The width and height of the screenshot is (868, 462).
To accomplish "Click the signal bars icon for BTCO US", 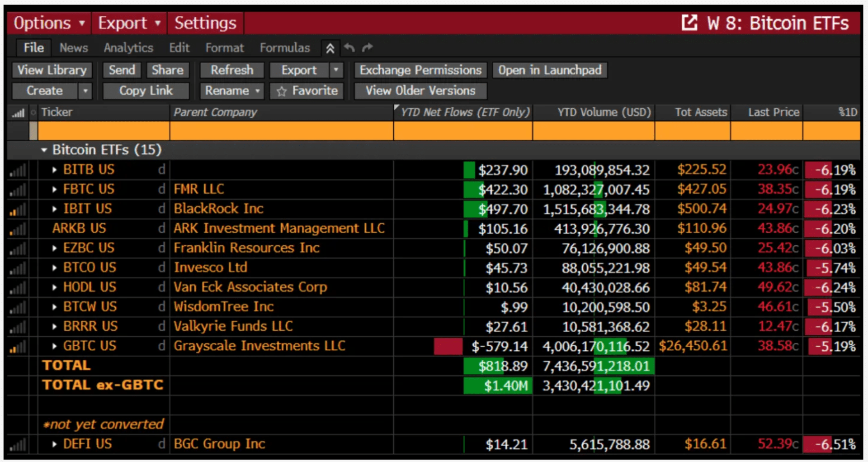I will (x=18, y=268).
